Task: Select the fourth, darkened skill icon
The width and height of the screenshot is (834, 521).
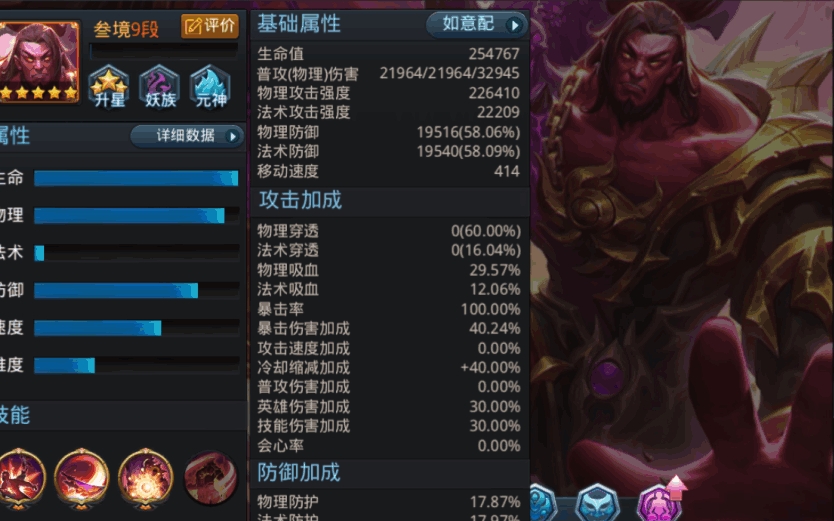Action: [211, 477]
